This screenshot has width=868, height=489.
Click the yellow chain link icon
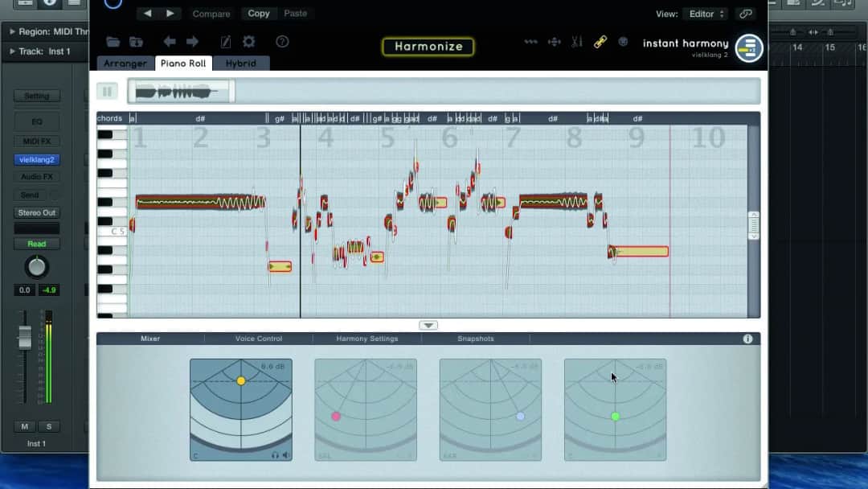pyautogui.click(x=600, y=42)
